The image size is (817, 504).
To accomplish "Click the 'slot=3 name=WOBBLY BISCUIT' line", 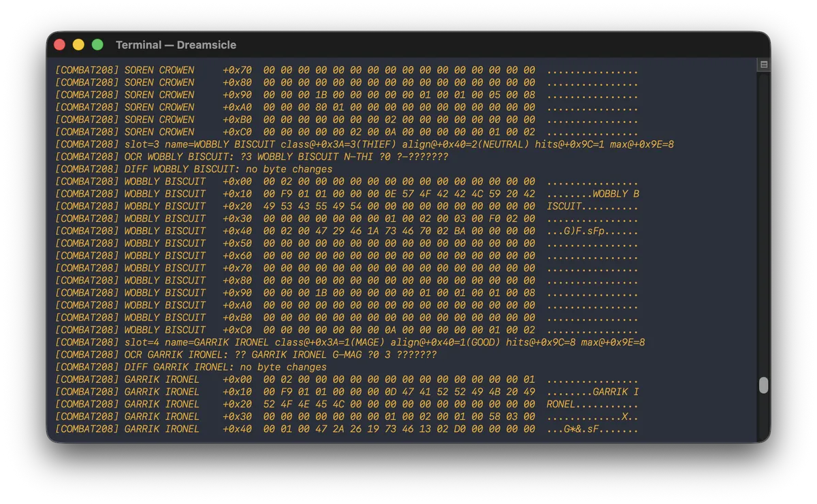I will (364, 144).
